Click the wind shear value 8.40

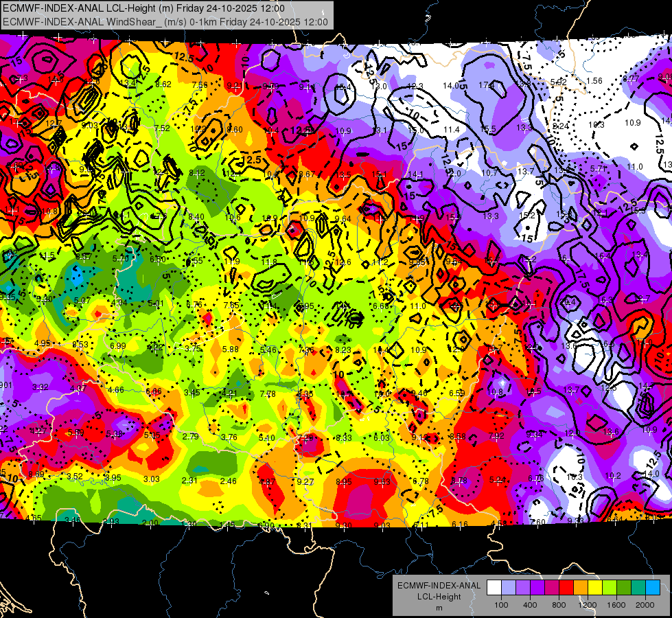point(196,217)
